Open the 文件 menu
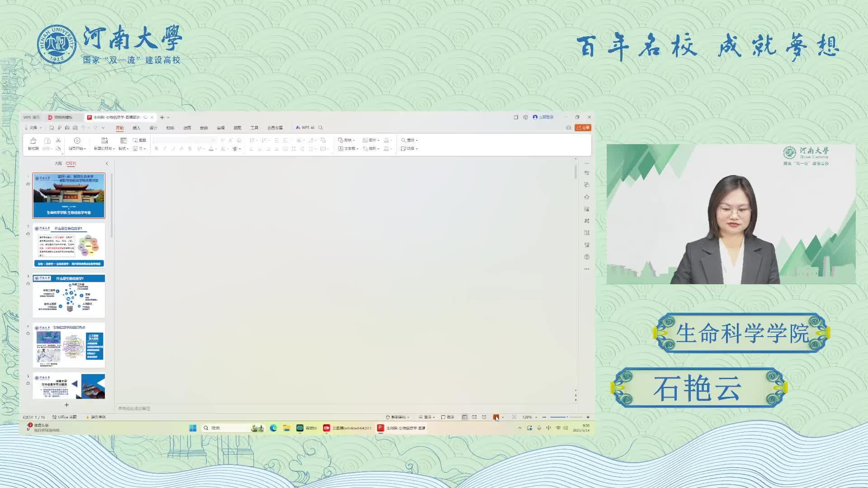Image resolution: width=868 pixels, height=488 pixels. (33, 128)
